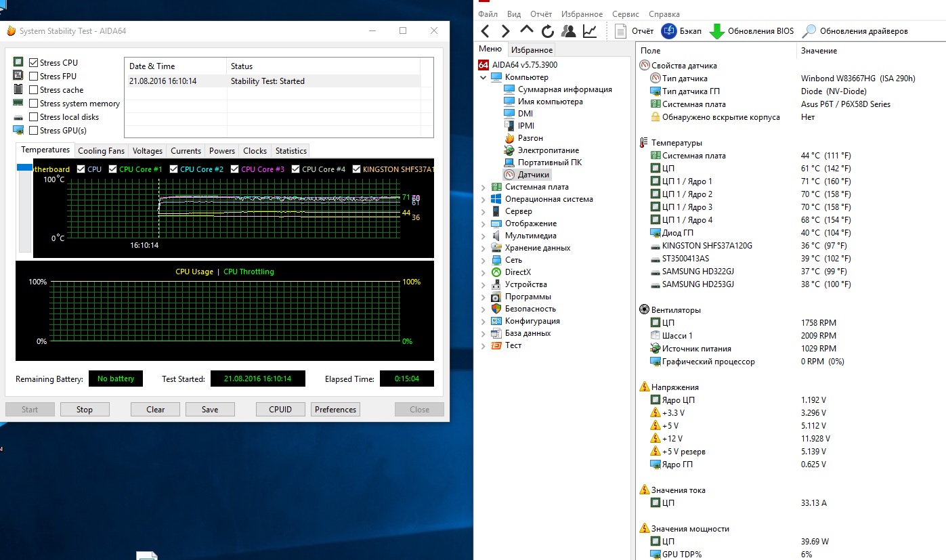The image size is (946, 560).
Task: Click the line graph icon in the toolbar
Action: coord(590,31)
